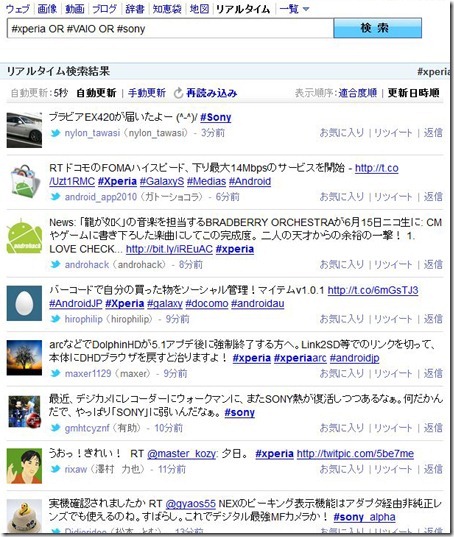Switch to 手動更新 manual refresh

147,93
